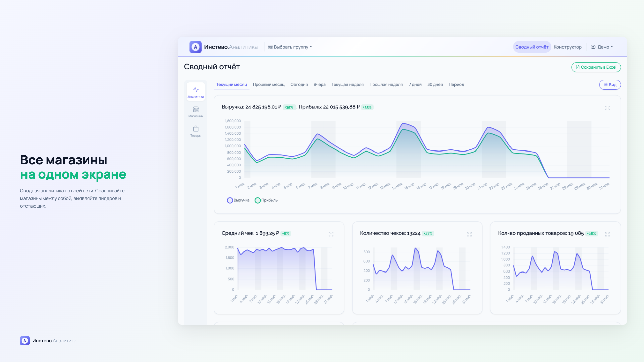Expand the Количество чеков chart fullscreen
The width and height of the screenshot is (644, 362).
[x=469, y=234]
